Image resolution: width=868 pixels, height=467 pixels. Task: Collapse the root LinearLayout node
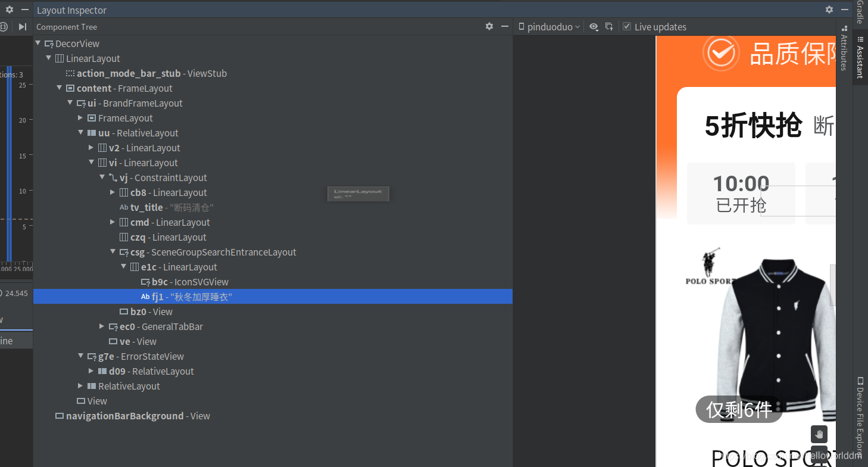[49, 58]
